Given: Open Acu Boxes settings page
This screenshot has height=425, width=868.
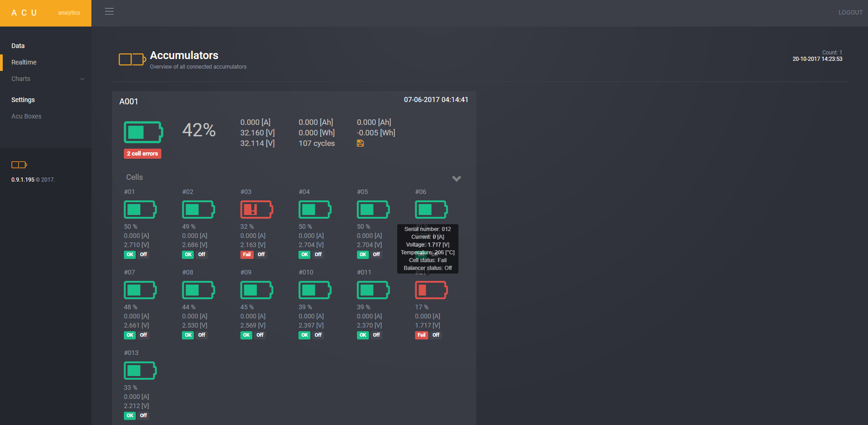Looking at the screenshot, I should (46, 116).
